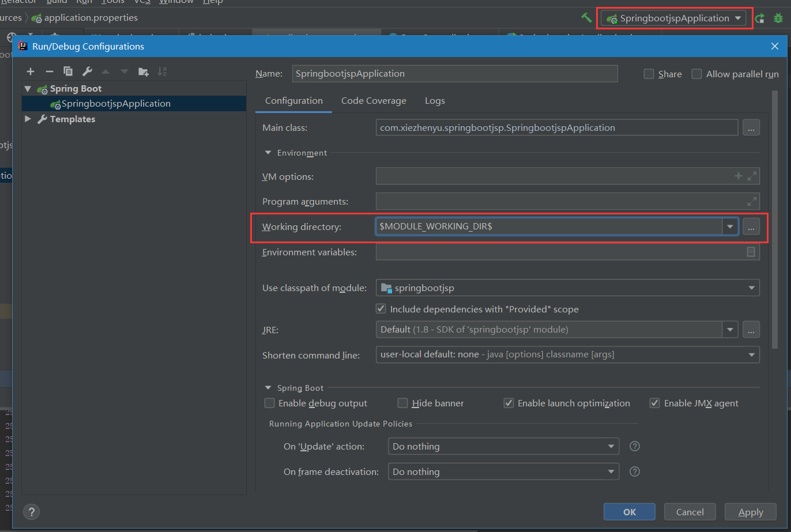
Task: Enable debug output checkbox
Action: [269, 403]
